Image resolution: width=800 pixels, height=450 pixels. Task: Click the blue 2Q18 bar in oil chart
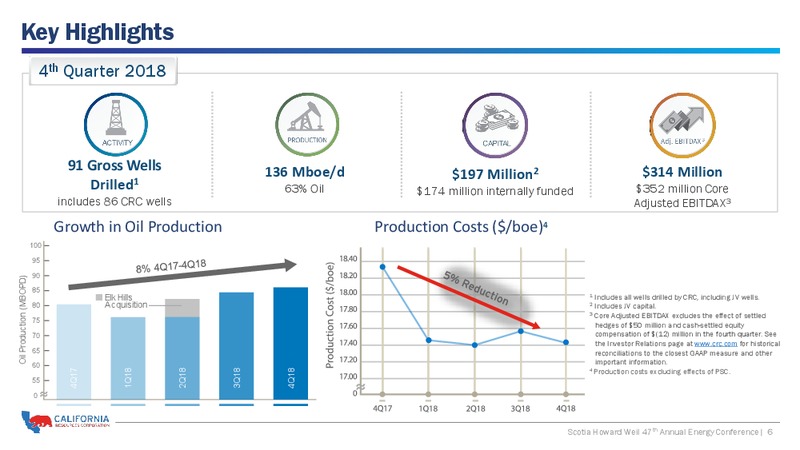[x=182, y=358]
